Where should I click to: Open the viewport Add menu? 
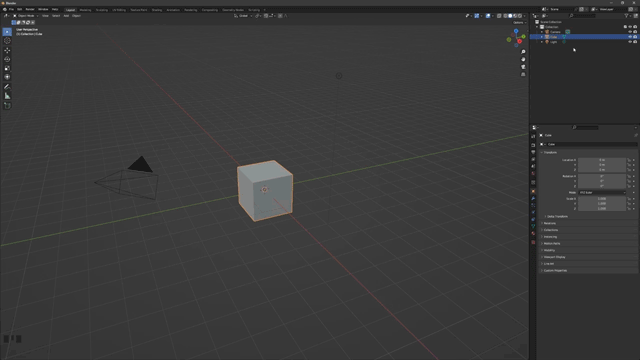point(66,16)
